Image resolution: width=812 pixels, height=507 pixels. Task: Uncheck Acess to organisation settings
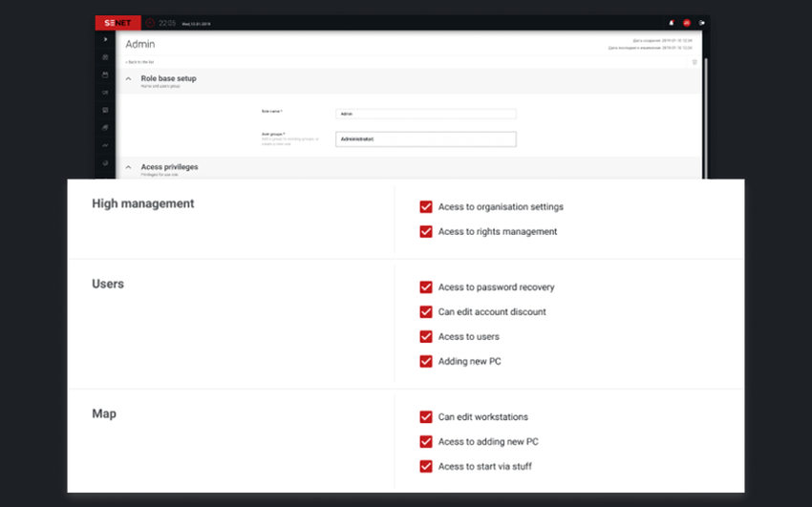pos(426,207)
